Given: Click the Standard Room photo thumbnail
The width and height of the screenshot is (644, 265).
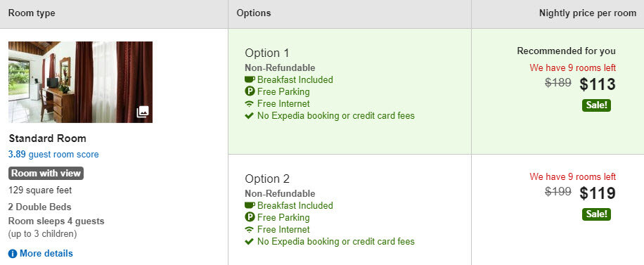Looking at the screenshot, I should tap(80, 82).
